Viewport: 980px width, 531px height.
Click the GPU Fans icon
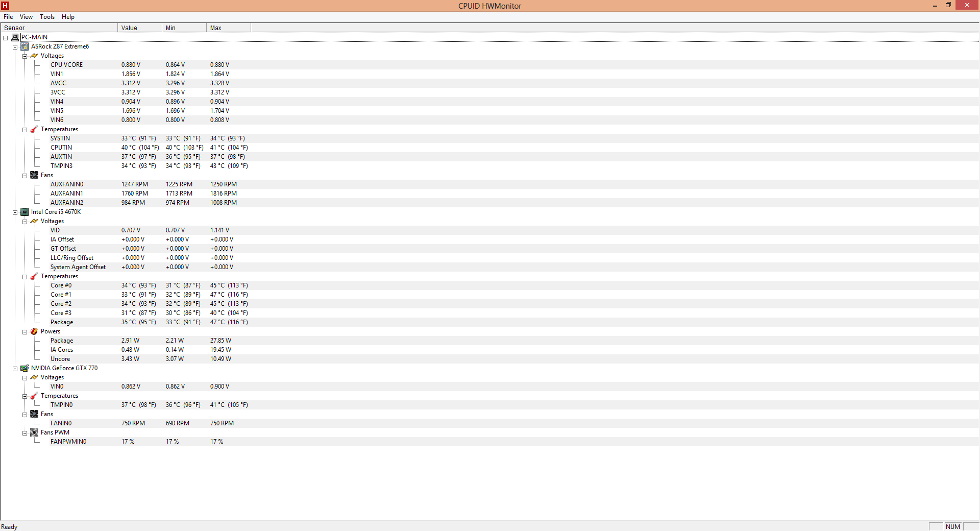click(x=34, y=414)
